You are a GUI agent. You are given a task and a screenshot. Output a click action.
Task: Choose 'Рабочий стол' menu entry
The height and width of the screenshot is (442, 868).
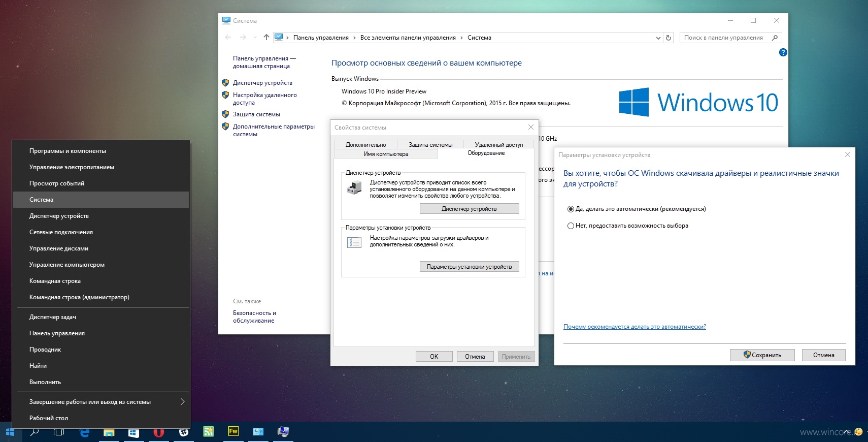pos(101,418)
